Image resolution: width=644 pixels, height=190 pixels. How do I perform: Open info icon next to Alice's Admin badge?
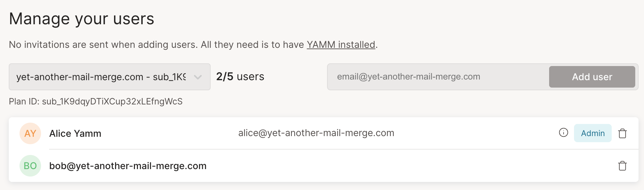(563, 133)
